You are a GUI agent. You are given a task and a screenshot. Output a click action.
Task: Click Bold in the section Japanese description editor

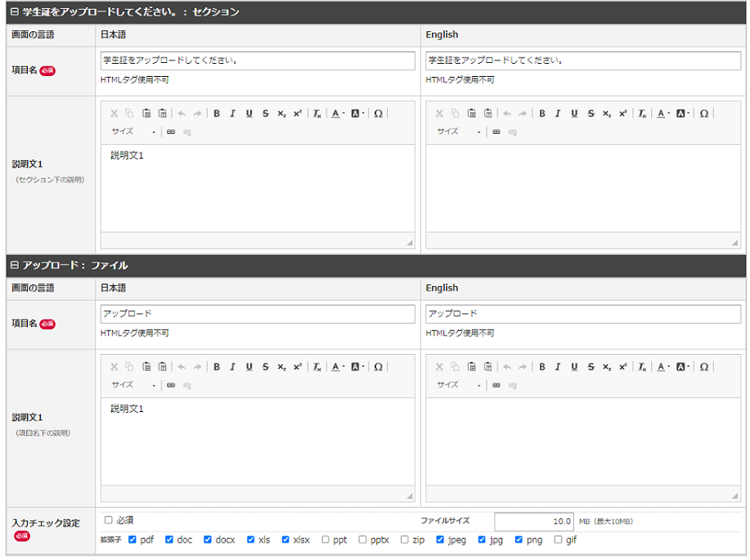tap(217, 114)
